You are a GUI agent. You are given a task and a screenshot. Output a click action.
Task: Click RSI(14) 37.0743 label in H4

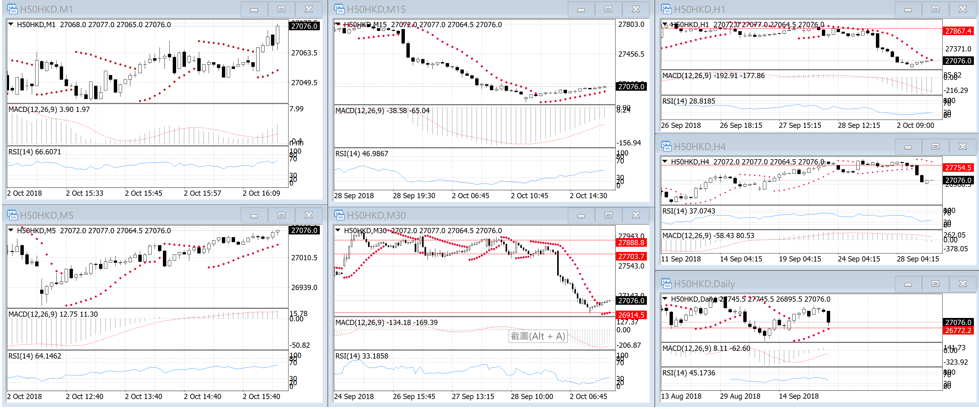tap(688, 211)
